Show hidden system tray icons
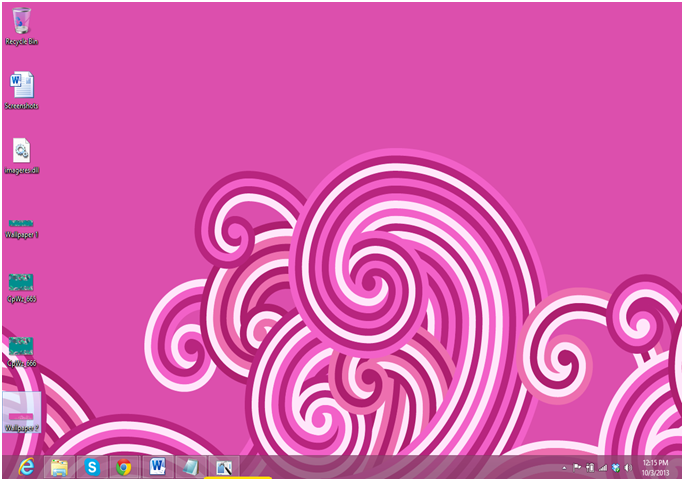The image size is (685, 480). (x=563, y=467)
